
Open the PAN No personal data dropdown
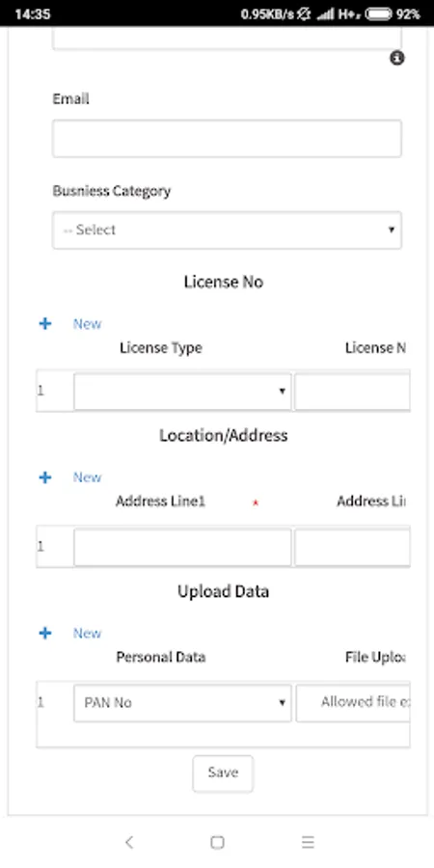(x=182, y=703)
